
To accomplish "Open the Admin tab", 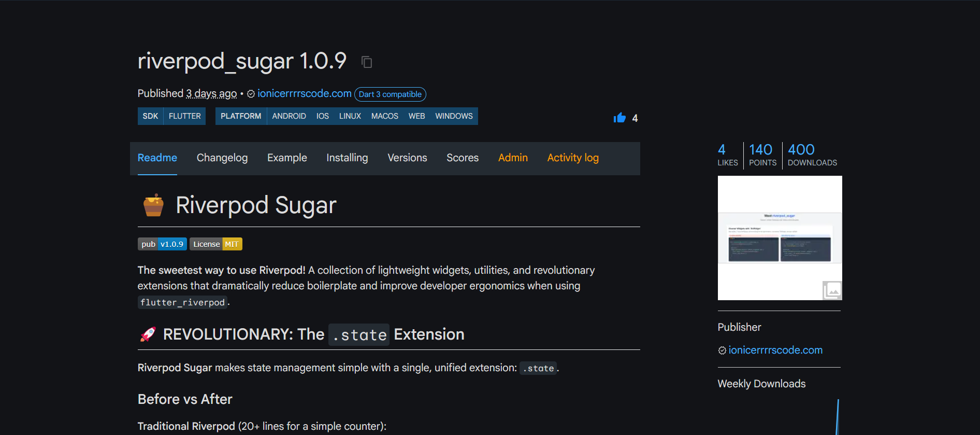I will (513, 158).
